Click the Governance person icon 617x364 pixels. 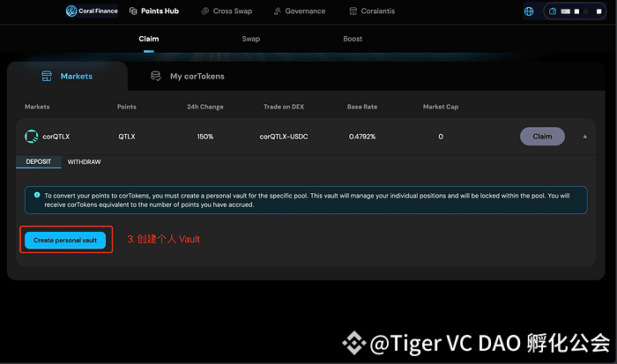tap(278, 11)
